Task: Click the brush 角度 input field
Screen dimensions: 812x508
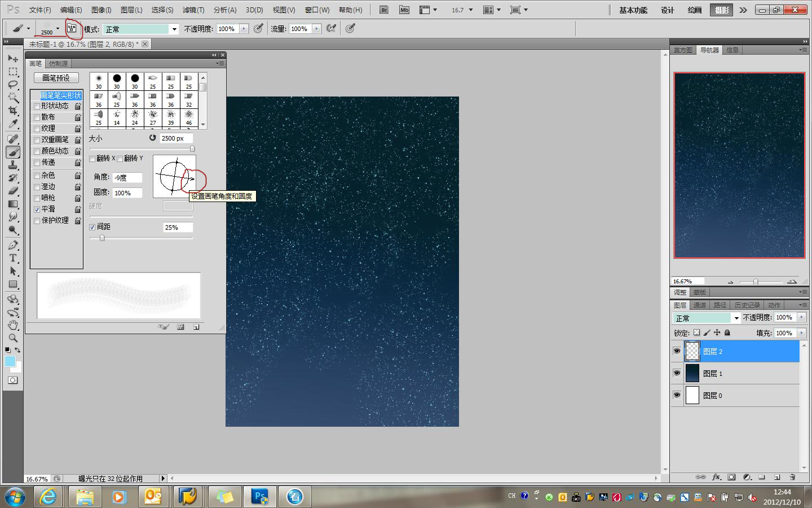Action: click(127, 178)
